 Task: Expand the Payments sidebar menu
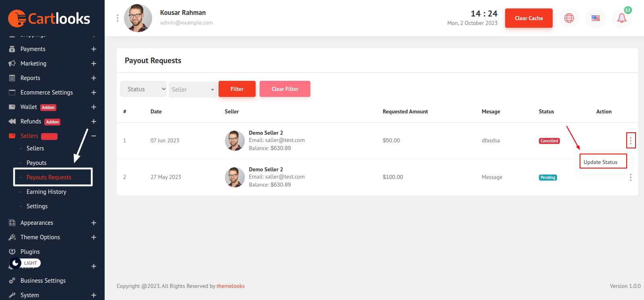93,49
